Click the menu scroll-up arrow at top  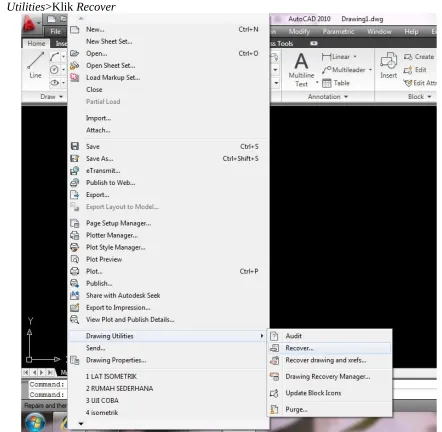click(x=81, y=18)
